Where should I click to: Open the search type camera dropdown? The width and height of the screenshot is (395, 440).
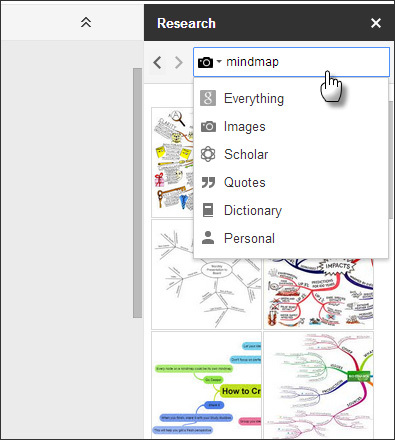(209, 62)
